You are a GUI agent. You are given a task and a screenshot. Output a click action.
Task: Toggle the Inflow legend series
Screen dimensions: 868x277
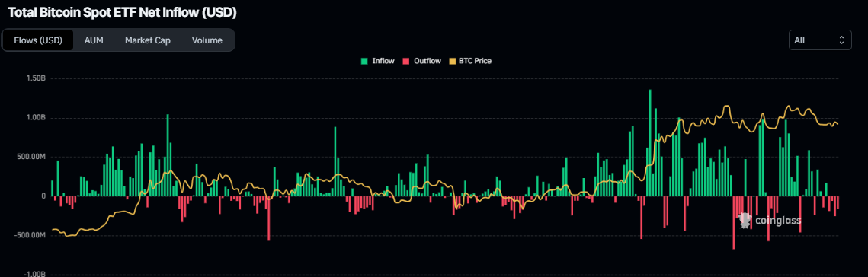(377, 61)
